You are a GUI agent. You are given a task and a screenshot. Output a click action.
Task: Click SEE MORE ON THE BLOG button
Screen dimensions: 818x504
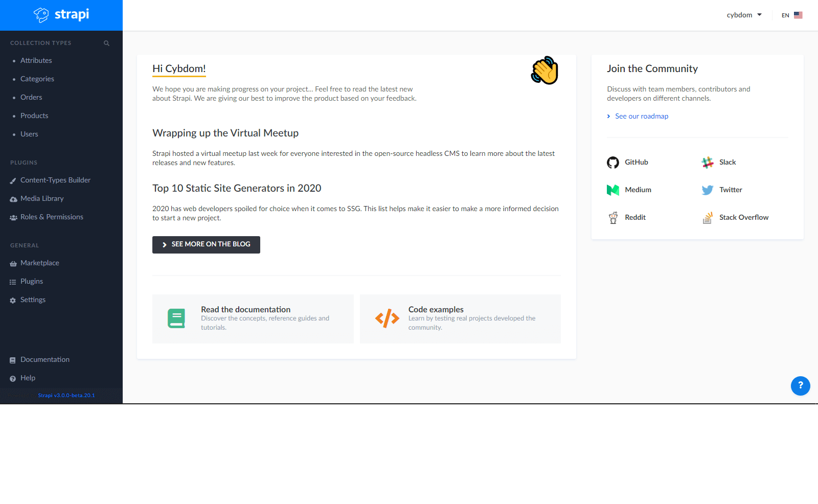pos(206,245)
